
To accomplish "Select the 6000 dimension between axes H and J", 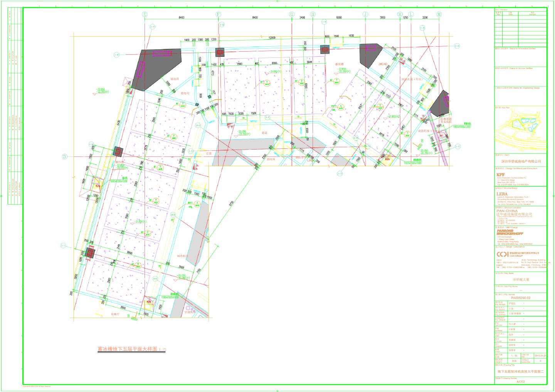I will click(x=339, y=18).
